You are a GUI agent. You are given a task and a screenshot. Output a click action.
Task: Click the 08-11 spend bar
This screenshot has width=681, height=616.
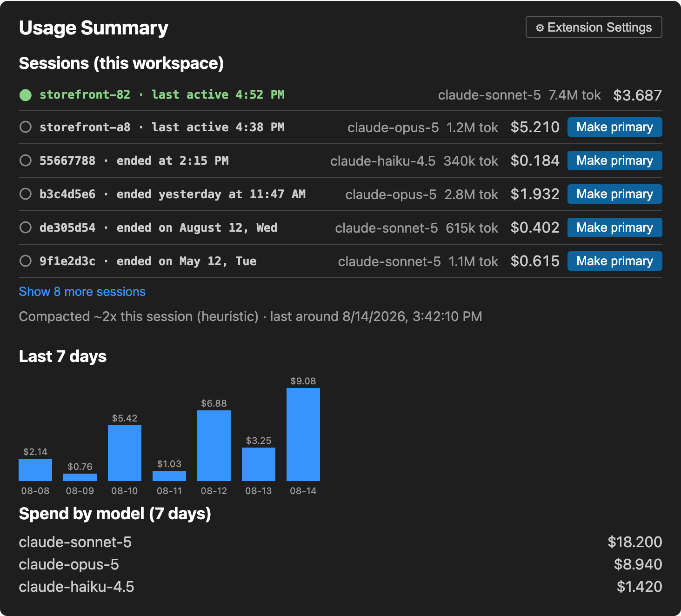pyautogui.click(x=169, y=476)
